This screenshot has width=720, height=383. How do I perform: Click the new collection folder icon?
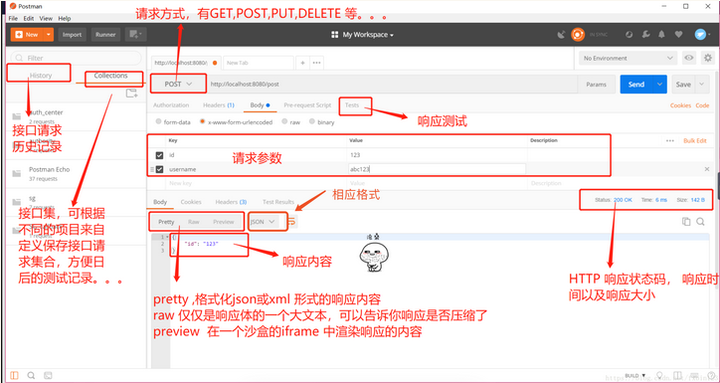(131, 94)
